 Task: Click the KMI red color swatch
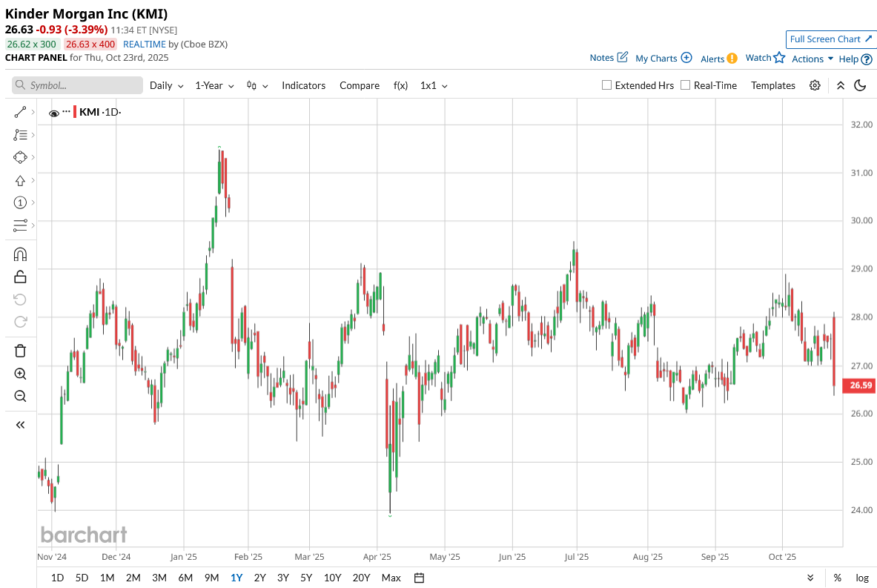coord(75,111)
